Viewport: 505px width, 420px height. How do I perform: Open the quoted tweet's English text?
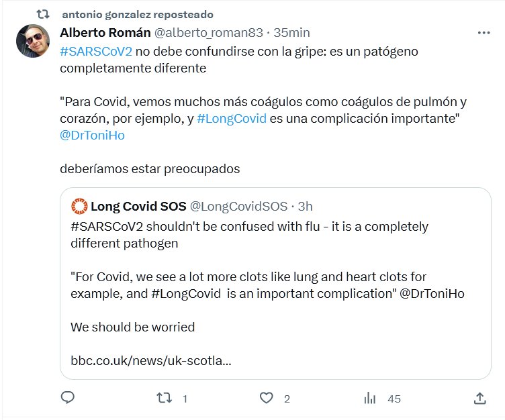coord(248,234)
